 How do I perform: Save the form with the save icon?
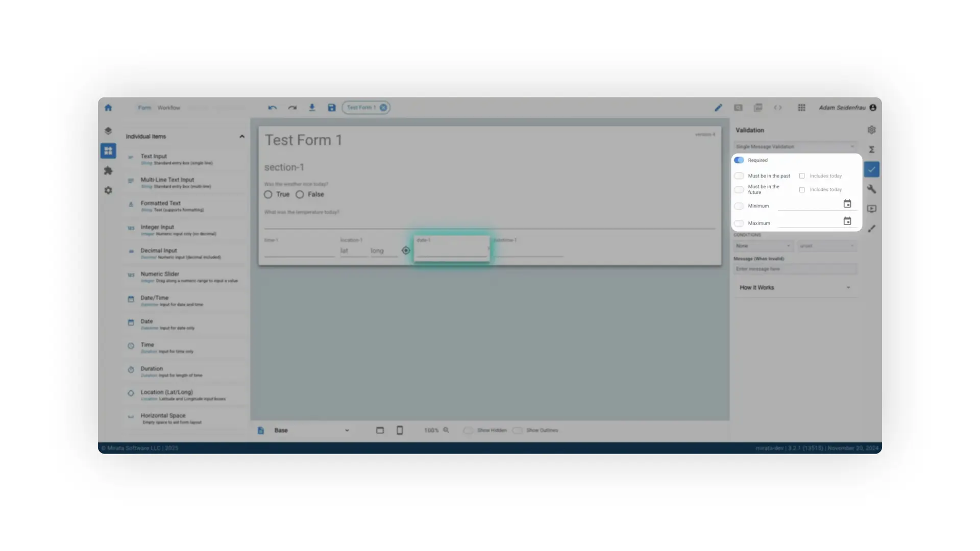point(332,108)
